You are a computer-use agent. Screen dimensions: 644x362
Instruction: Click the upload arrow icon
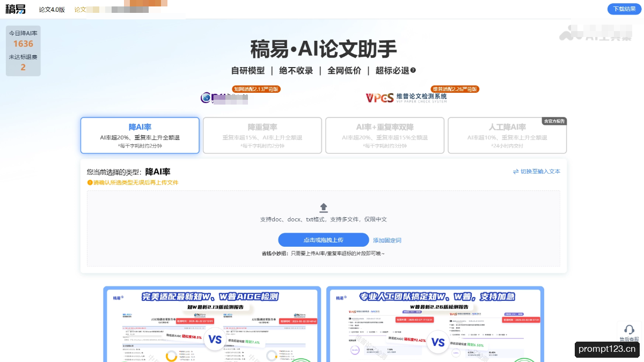point(324,208)
